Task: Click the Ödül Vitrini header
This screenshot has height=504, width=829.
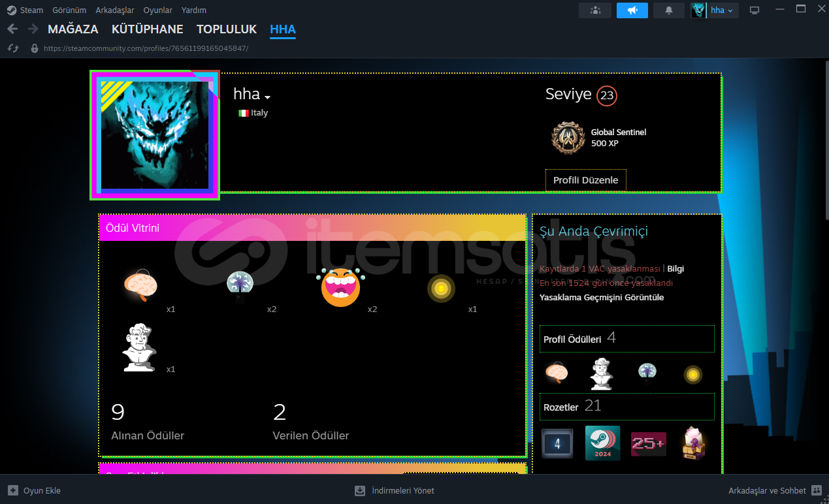Action: click(312, 228)
